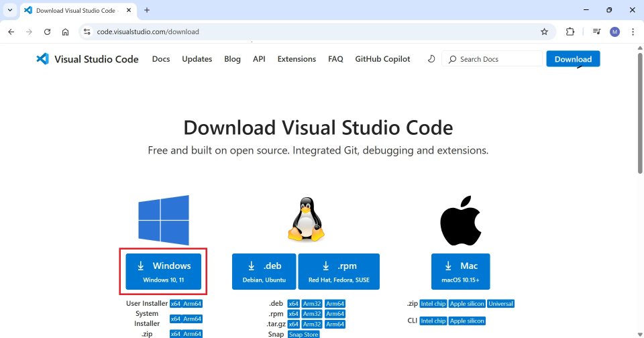Viewport: 644px width, 338px height.
Task: Close the Download Visual Studio Code tab
Action: pos(129,10)
